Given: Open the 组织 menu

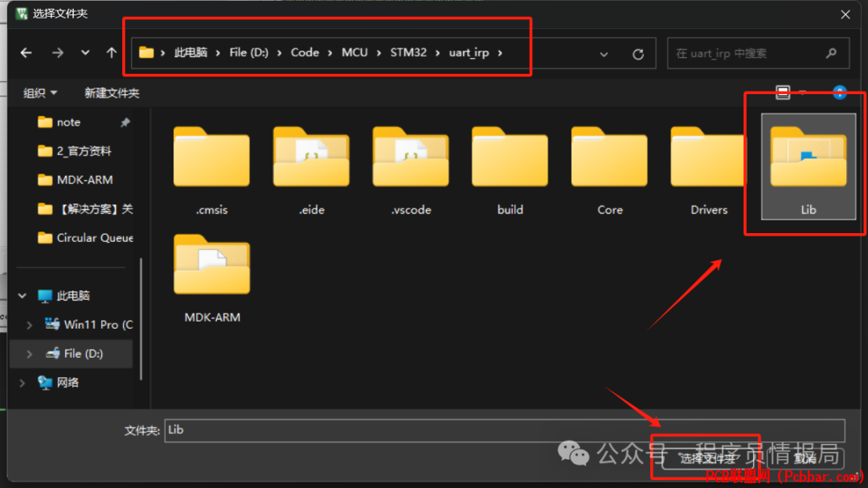Looking at the screenshot, I should 40,93.
